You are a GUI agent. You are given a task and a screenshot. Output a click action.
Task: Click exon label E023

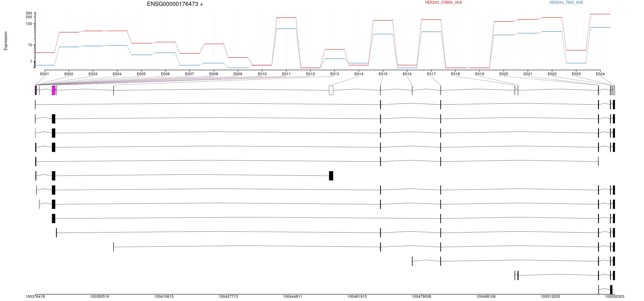576,74
